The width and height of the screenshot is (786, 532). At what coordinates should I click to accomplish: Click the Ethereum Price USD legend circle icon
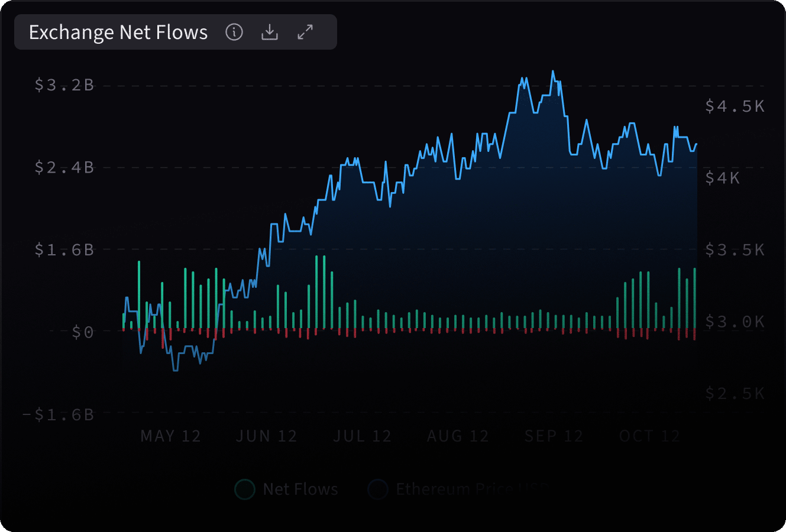click(x=377, y=490)
